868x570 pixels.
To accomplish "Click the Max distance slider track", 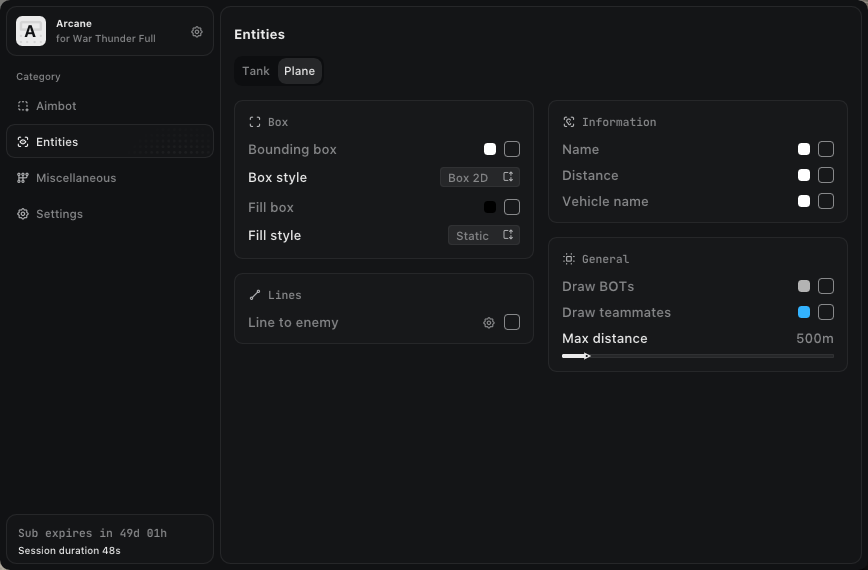I will (698, 356).
